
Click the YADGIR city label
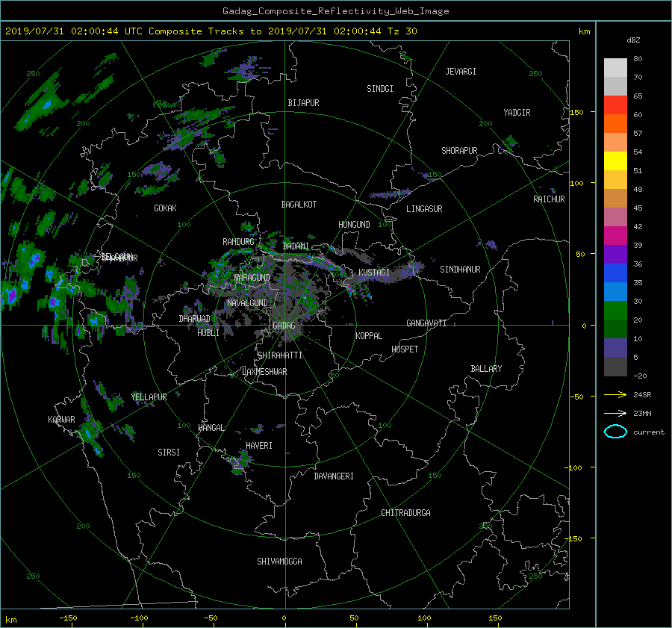pyautogui.click(x=517, y=113)
